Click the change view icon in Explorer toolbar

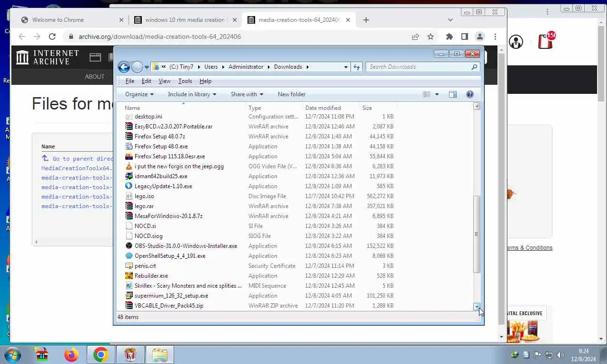[x=426, y=94]
